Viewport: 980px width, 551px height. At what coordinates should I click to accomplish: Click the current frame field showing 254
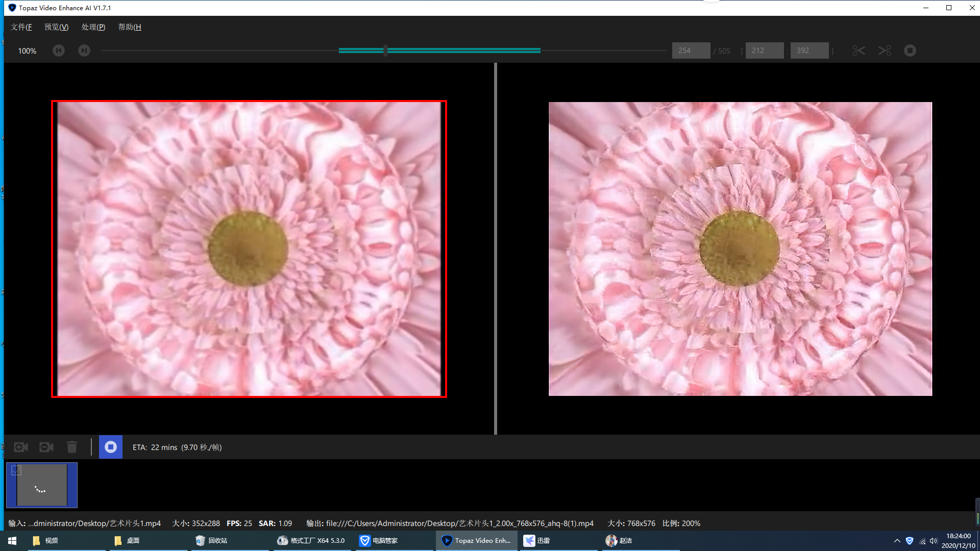point(691,51)
